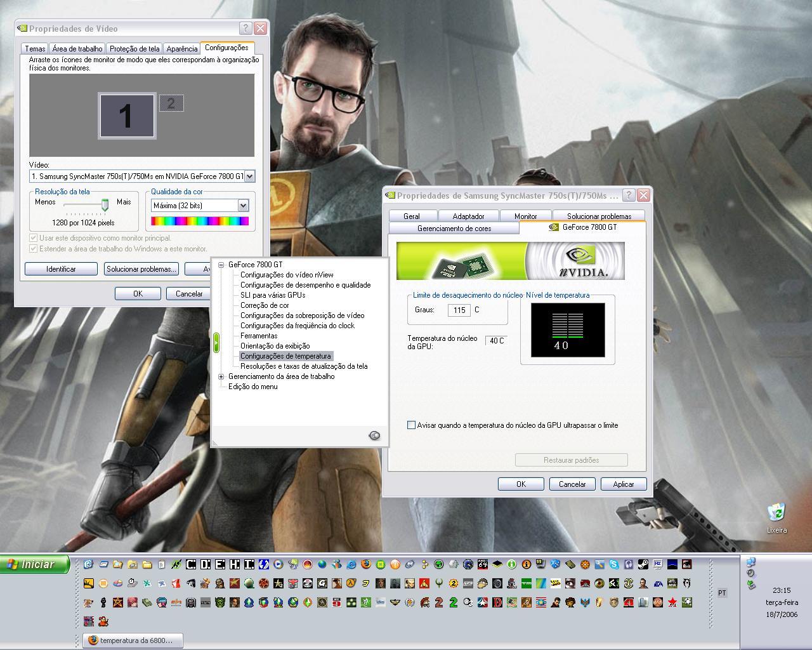812x650 pixels.
Task: Launch the soccer ball game shortcut
Action: click(687, 602)
